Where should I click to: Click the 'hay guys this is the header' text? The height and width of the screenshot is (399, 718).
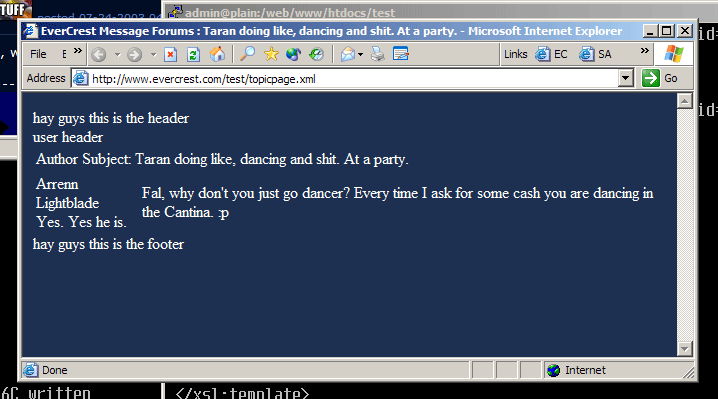click(x=110, y=118)
